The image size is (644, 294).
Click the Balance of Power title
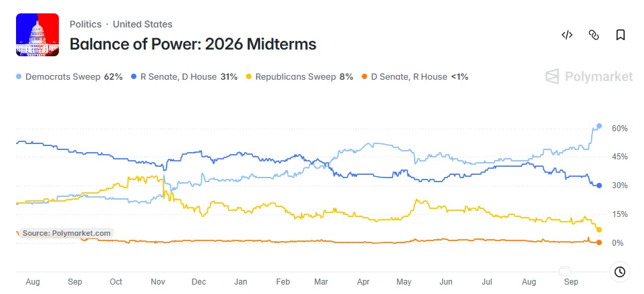193,44
